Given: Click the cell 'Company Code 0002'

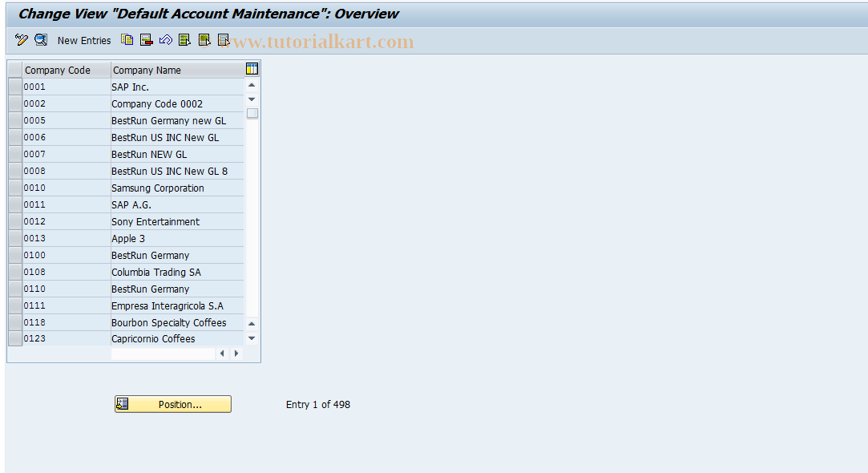Looking at the screenshot, I should point(177,103).
